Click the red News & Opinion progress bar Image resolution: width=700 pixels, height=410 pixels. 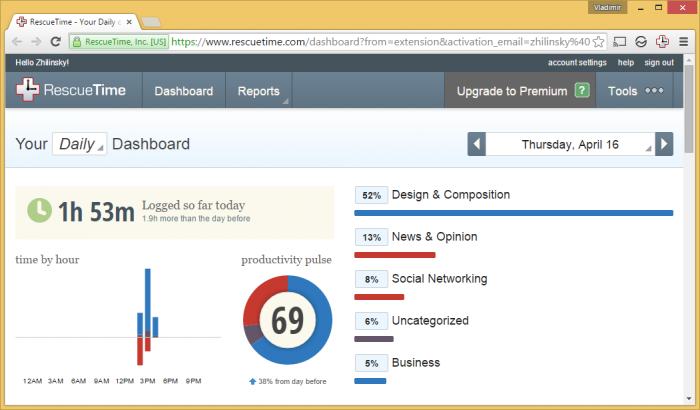pos(395,255)
